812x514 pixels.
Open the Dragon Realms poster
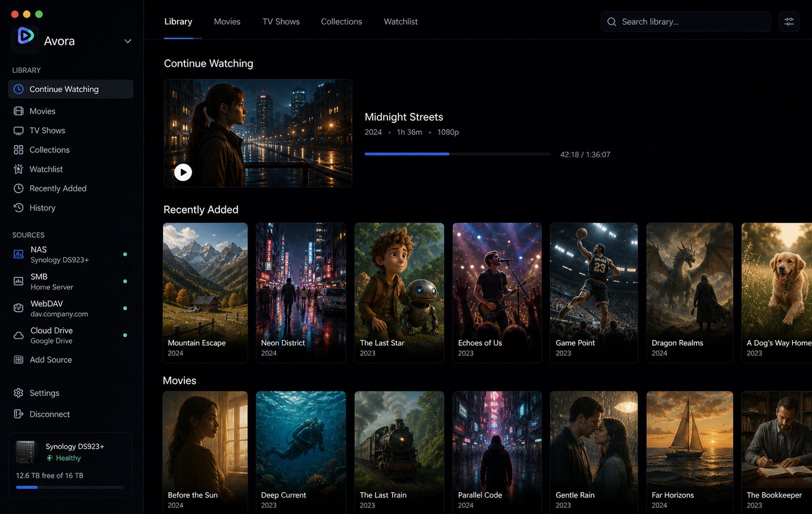point(690,293)
